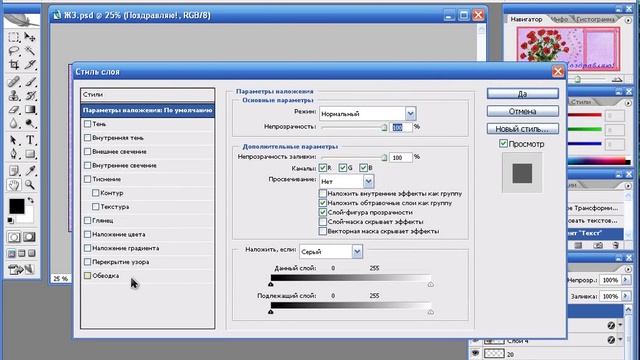Open the layers Непрозр. opacity arrow
The image size is (640, 360).
tap(625, 280)
